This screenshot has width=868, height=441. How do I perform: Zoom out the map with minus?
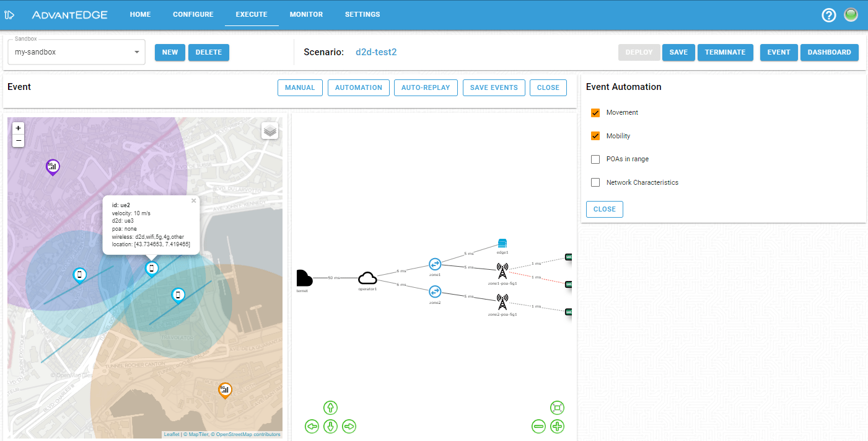click(x=19, y=141)
